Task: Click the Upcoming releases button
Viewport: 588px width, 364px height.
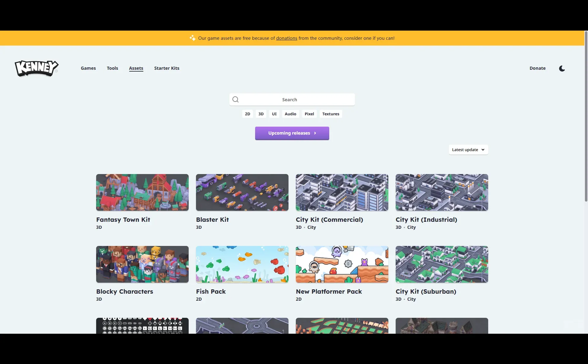Action: 292,133
